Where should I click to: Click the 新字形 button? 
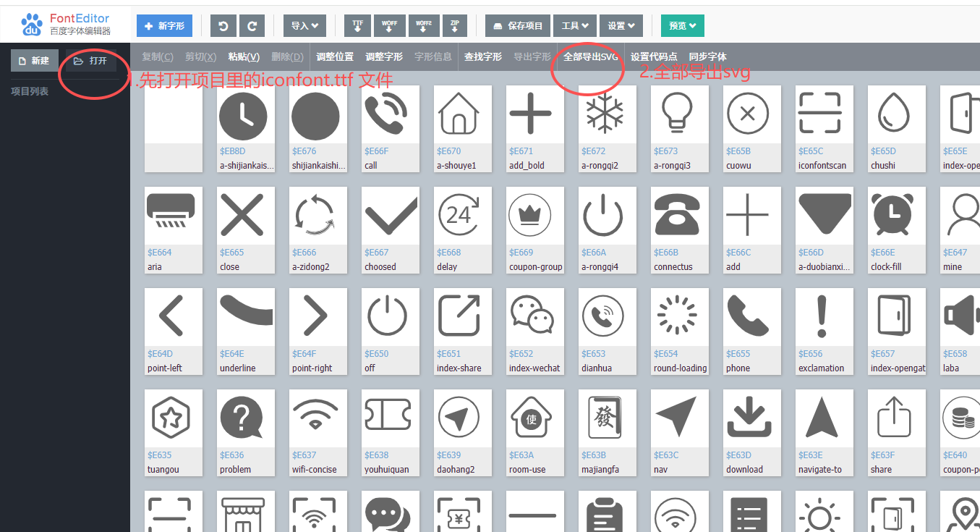point(164,26)
